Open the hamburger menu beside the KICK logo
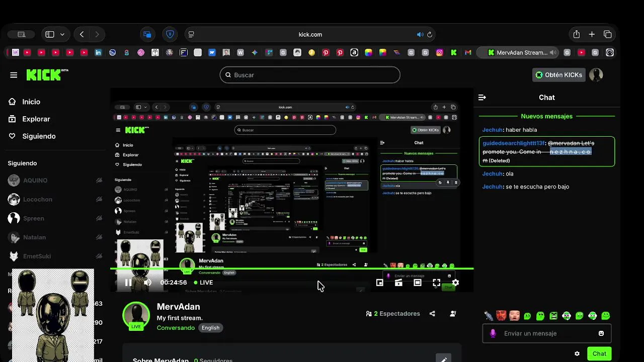Viewport: 644px width, 362px height. coord(14,75)
